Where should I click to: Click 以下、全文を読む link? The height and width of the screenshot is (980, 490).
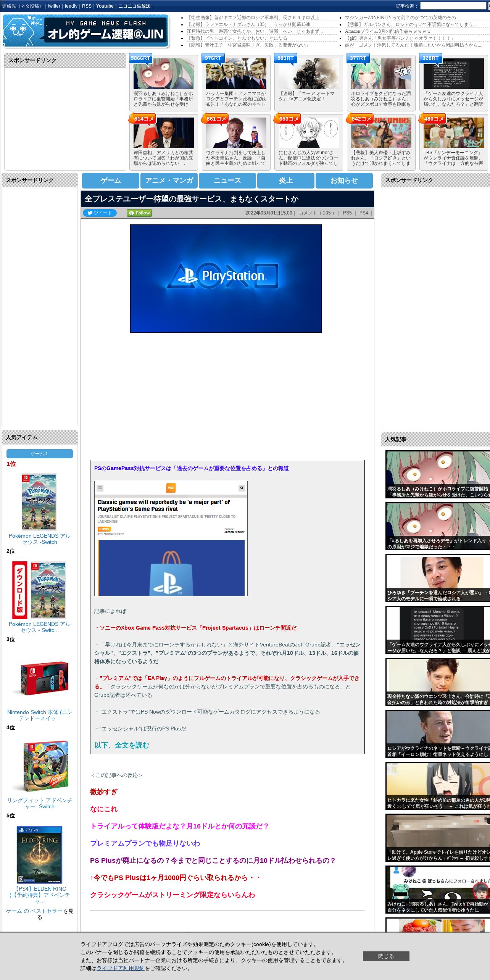tap(122, 745)
